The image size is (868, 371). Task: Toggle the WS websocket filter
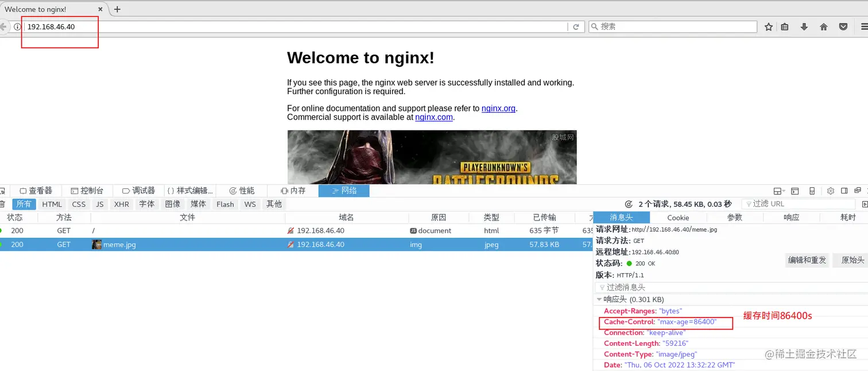(250, 204)
